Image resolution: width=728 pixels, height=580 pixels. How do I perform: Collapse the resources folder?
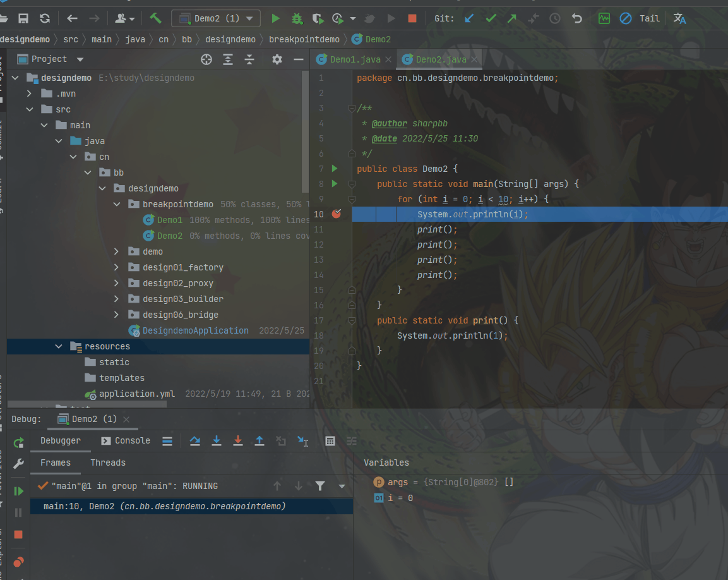click(x=59, y=347)
